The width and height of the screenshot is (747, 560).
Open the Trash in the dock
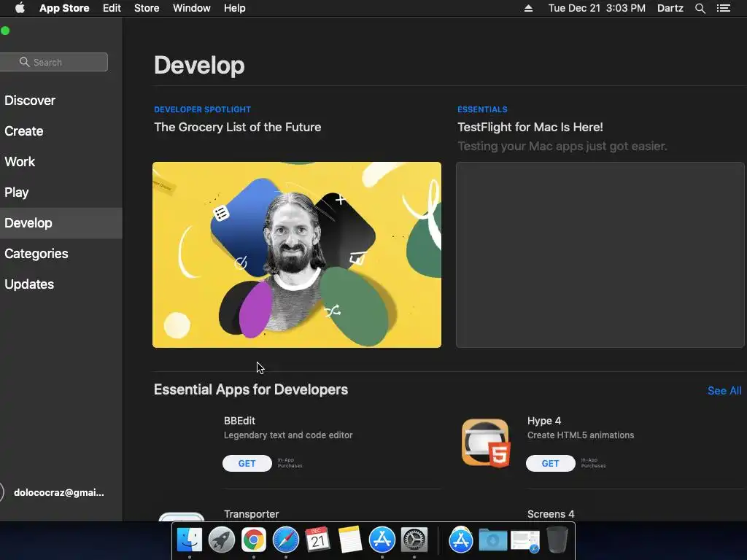pos(557,540)
